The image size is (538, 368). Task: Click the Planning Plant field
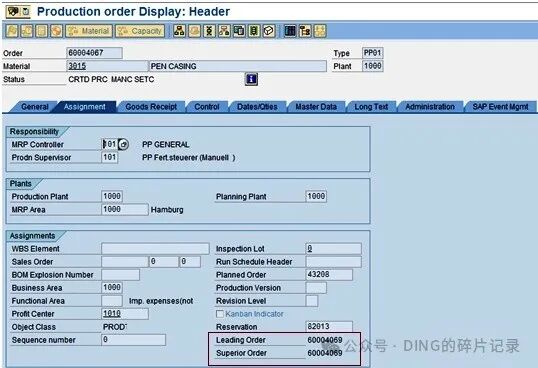tap(316, 196)
